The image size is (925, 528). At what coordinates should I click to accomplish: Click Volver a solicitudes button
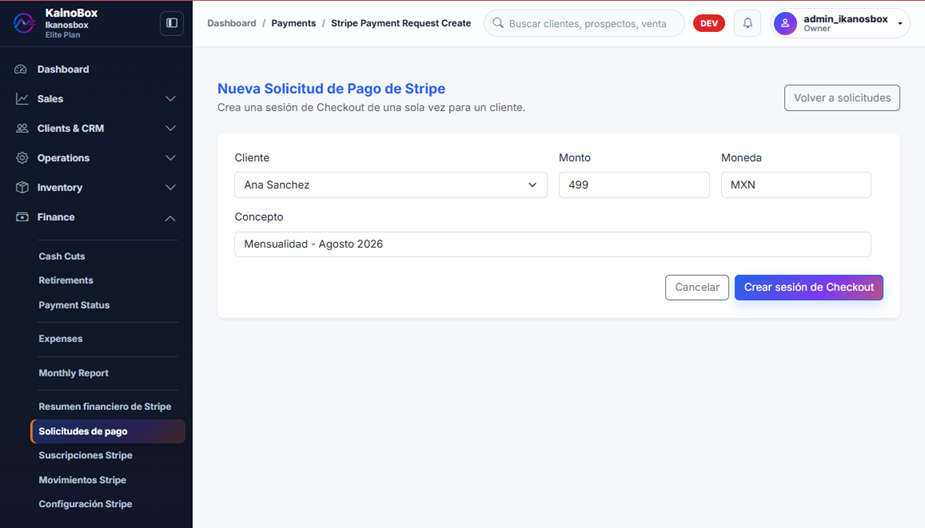pyautogui.click(x=842, y=98)
